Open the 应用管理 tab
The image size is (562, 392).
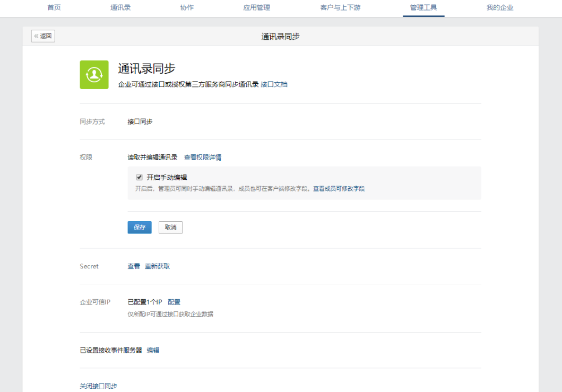(257, 8)
